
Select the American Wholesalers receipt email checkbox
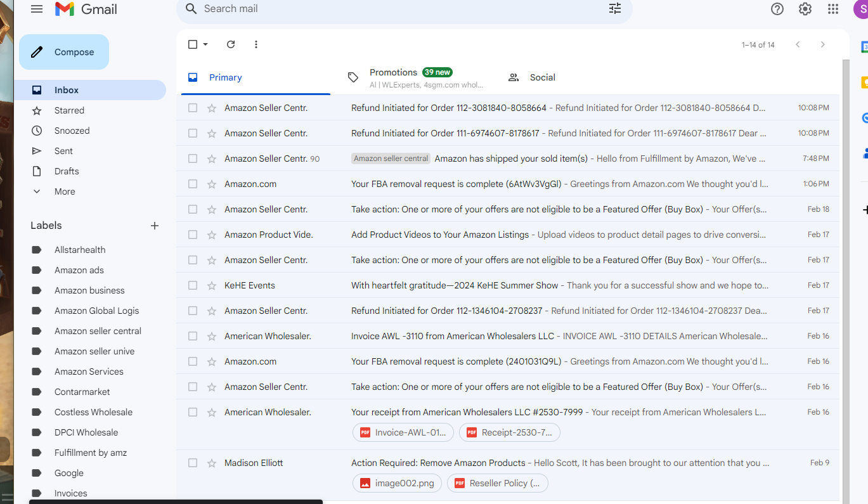[193, 412]
